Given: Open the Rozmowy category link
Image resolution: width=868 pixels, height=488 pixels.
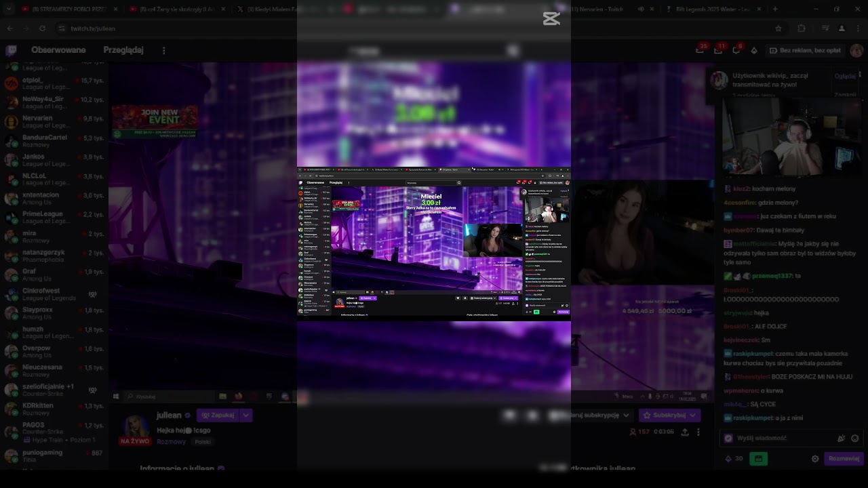Looking at the screenshot, I should pyautogui.click(x=171, y=441).
